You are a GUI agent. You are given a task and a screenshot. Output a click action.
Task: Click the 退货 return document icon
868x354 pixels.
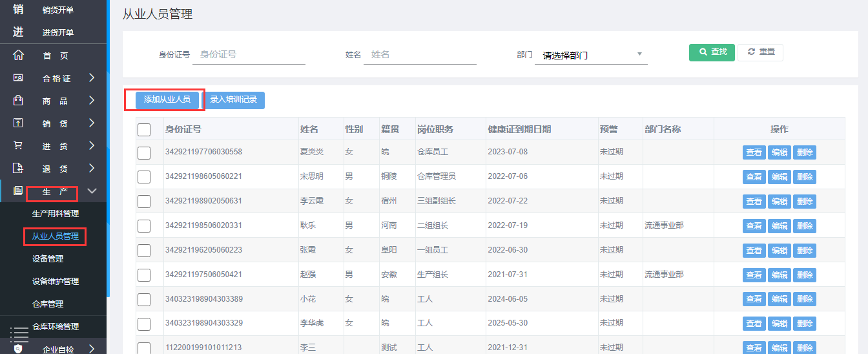(x=18, y=168)
